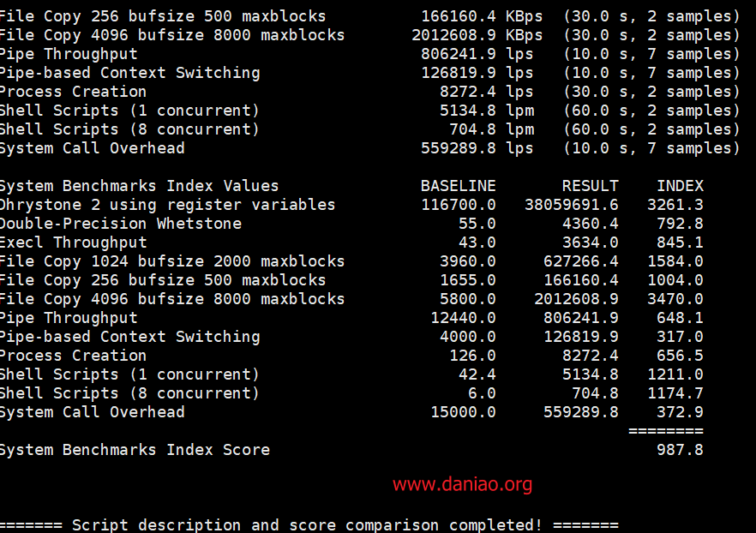The width and height of the screenshot is (756, 533).
Task: Click the RESULT column header
Action: (590, 186)
